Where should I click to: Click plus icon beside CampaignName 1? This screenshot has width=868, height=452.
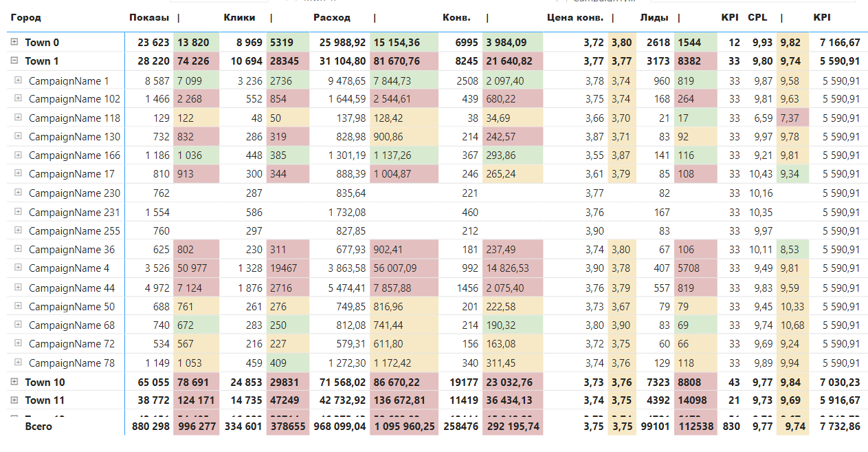pos(19,80)
